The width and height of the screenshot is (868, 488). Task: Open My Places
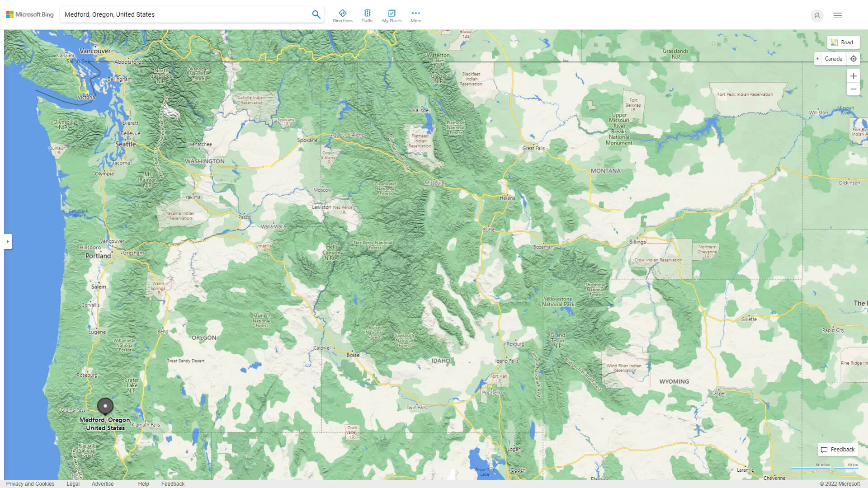(x=392, y=14)
